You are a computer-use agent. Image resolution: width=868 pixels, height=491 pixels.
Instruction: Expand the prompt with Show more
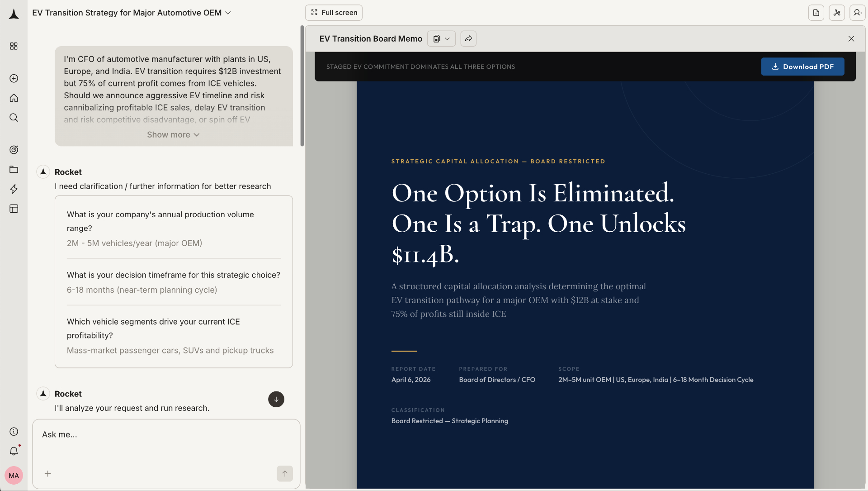click(x=173, y=134)
